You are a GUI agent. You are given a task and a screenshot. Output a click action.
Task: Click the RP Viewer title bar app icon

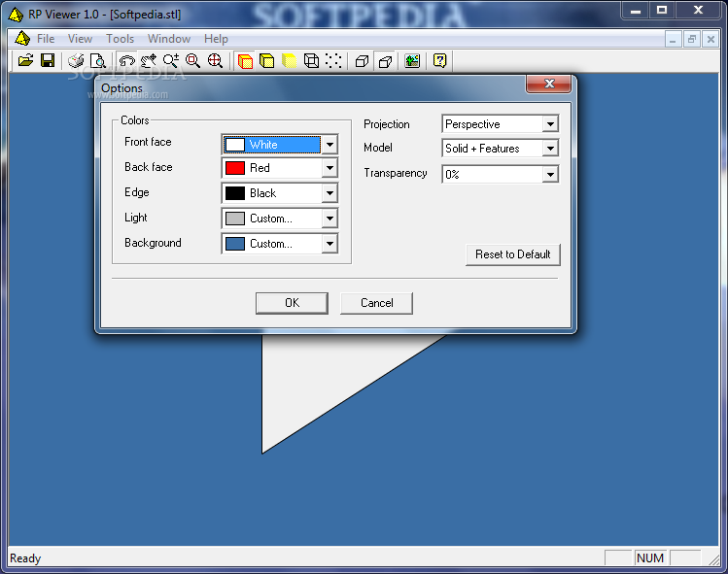[x=16, y=15]
